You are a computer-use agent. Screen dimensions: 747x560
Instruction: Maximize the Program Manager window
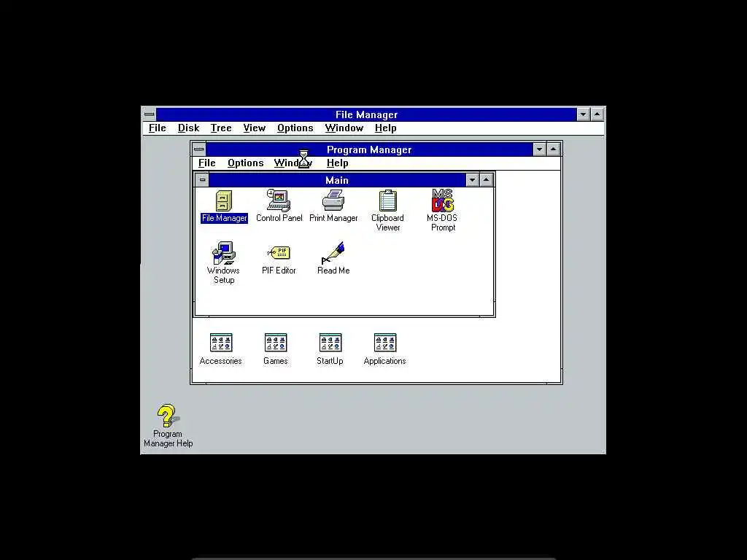tap(553, 149)
